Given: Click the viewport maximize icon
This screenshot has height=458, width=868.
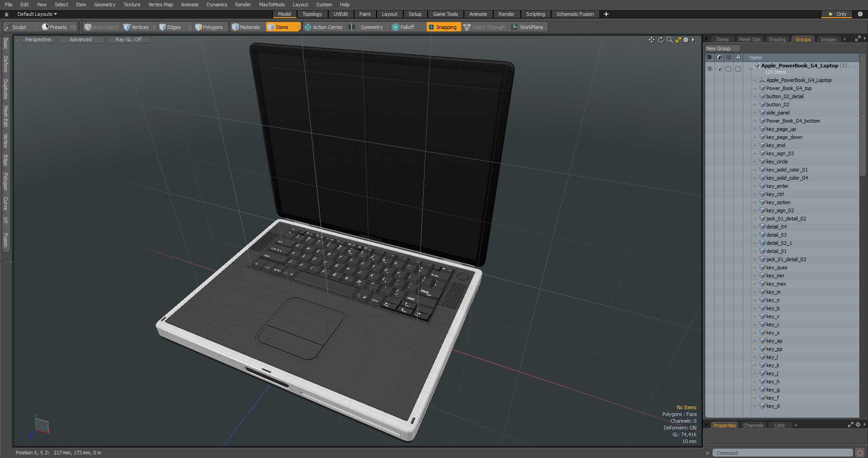Looking at the screenshot, I should coord(678,40).
